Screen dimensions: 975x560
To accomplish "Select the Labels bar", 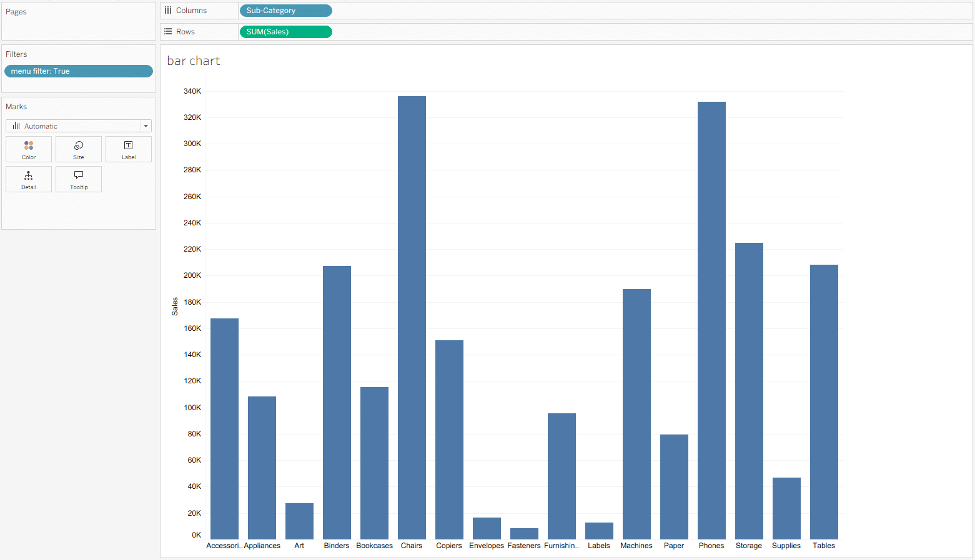I will [x=599, y=531].
